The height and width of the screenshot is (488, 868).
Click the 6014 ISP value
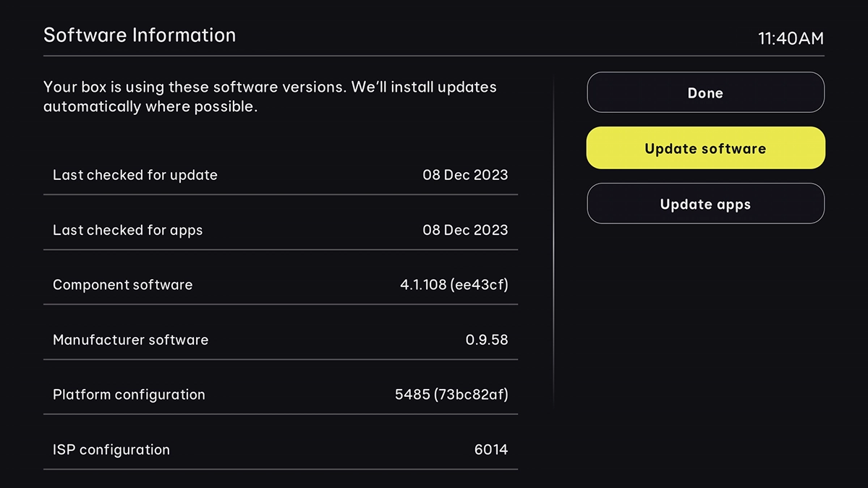[x=491, y=450]
